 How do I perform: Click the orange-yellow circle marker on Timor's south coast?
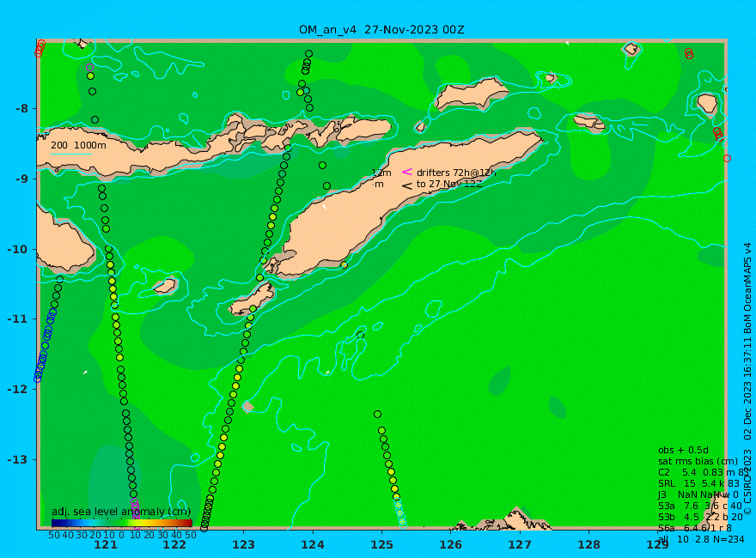[x=344, y=265]
